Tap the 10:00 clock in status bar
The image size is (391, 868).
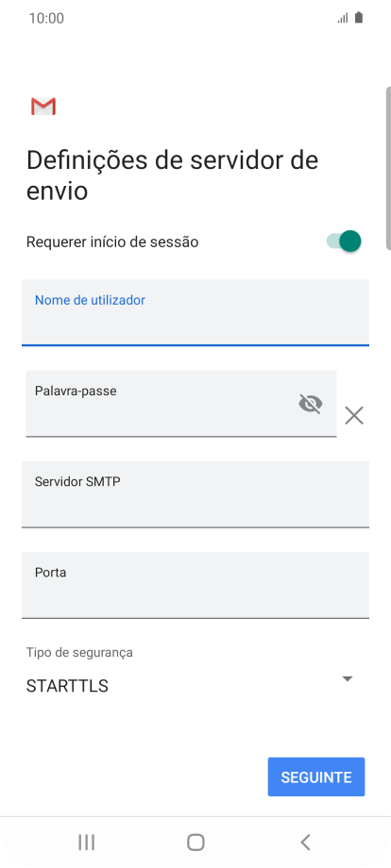tap(46, 18)
